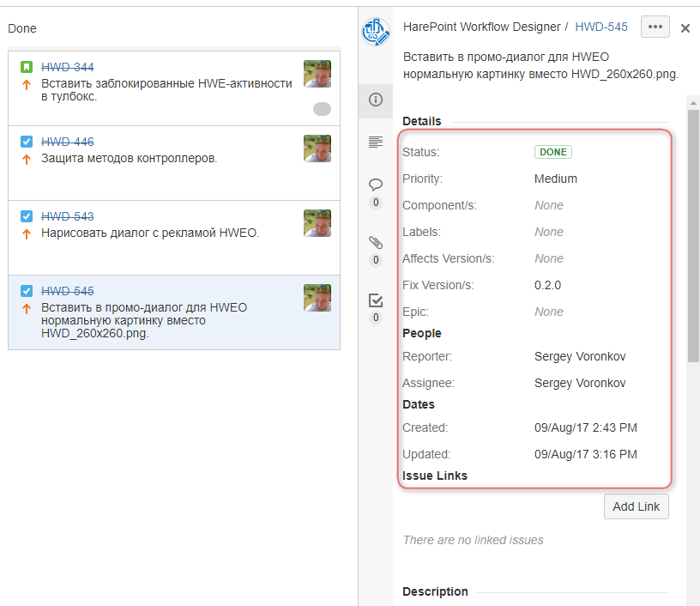Click the sub-tasks count badge

[x=376, y=318]
